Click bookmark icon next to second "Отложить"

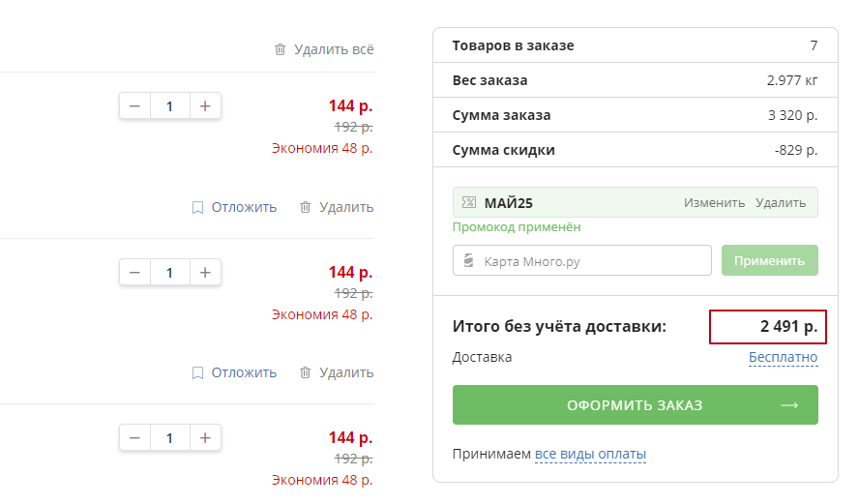click(197, 372)
